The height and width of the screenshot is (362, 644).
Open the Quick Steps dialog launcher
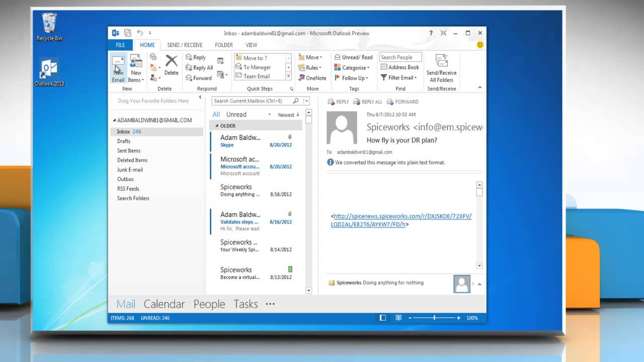point(291,89)
